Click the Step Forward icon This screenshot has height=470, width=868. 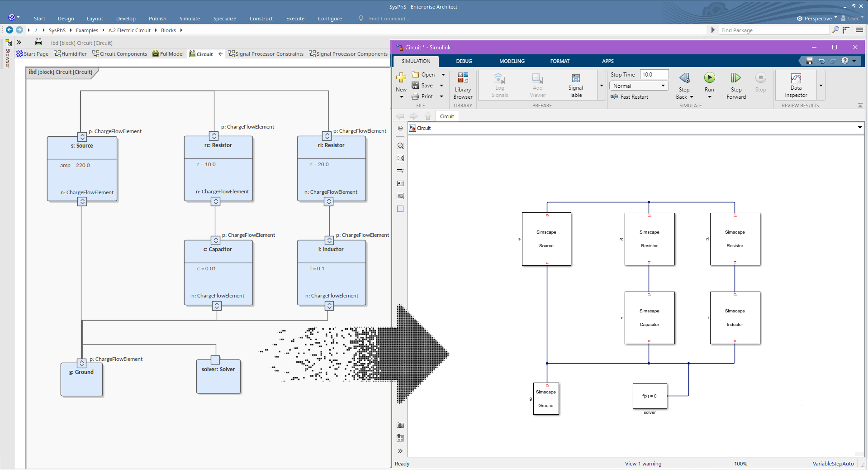coord(736,78)
